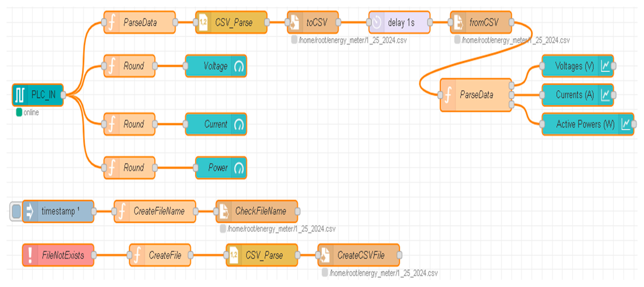
Task: Click the Voltages (V) chart icon
Action: (605, 66)
